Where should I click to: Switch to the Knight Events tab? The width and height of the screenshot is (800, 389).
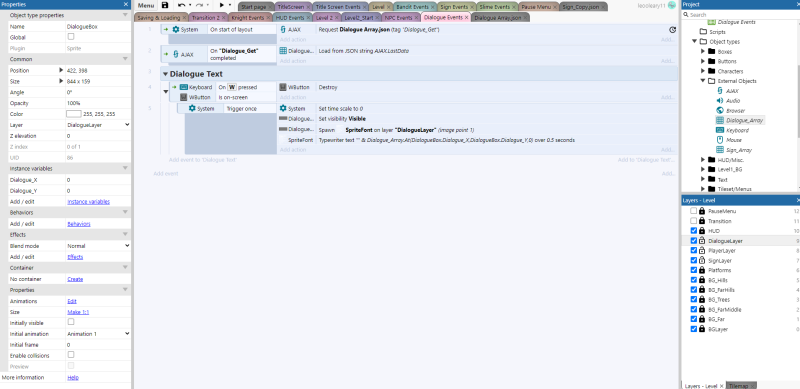click(x=247, y=18)
